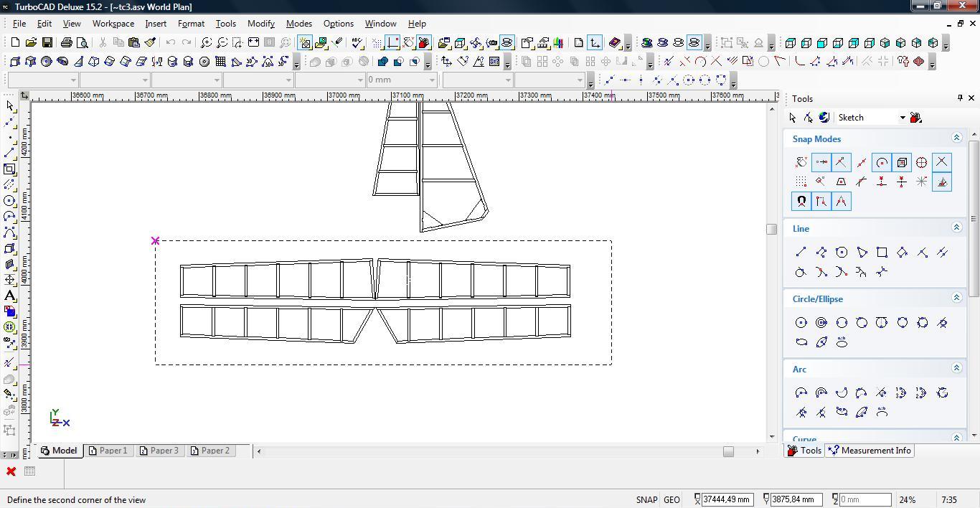Viewport: 980px width, 508px height.
Task: Open the Modify menu
Action: [x=260, y=24]
